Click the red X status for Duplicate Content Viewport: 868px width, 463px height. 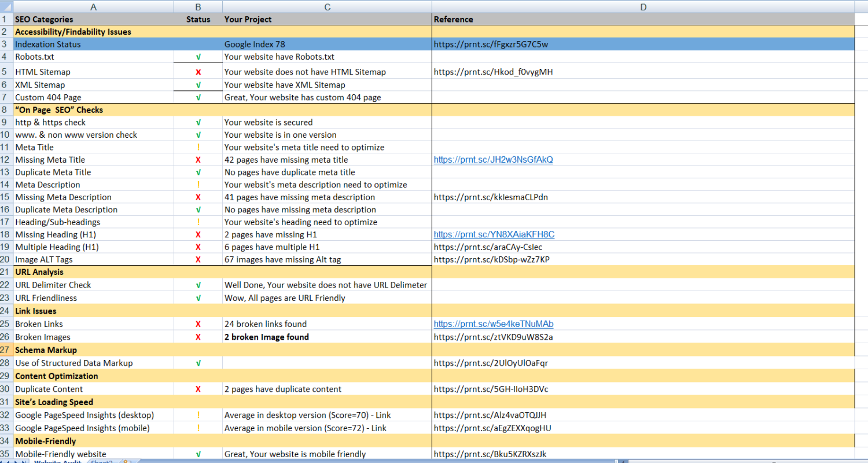click(198, 389)
